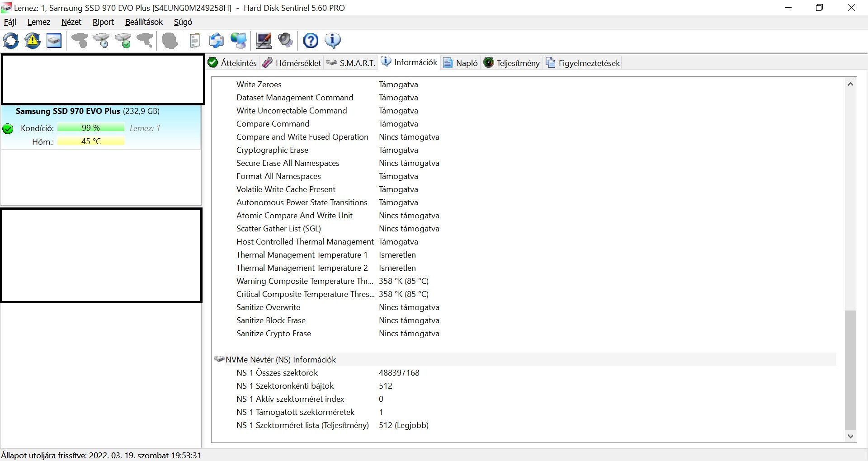Viewport: 868px width, 461px height.
Task: Open the Nézet menu
Action: pos(71,22)
